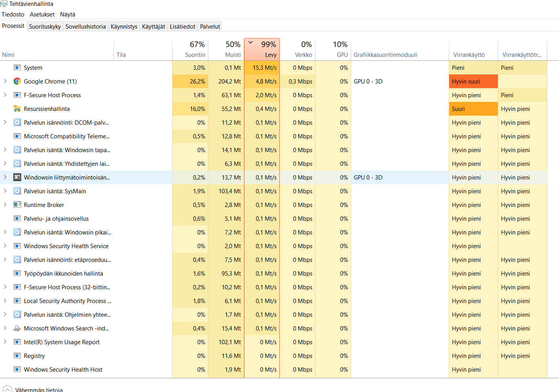
Task: Click the Ohjelmien yhtee... service icon
Action: point(17,315)
